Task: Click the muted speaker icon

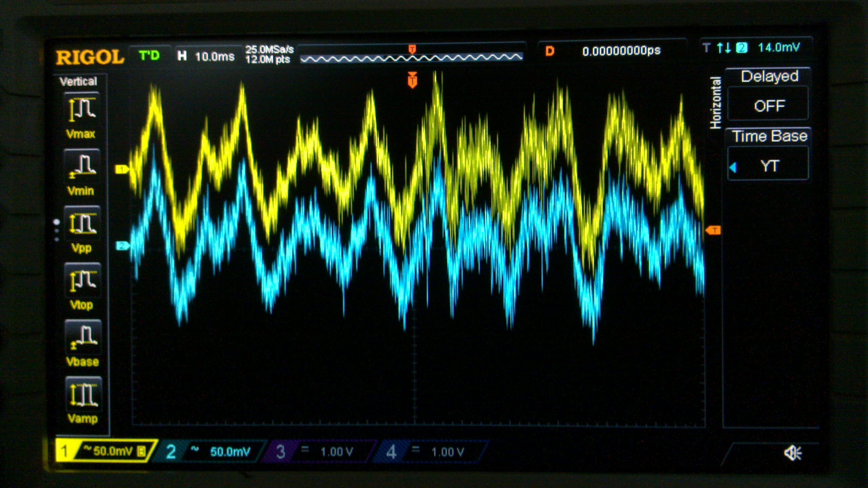Action: pyautogui.click(x=793, y=453)
